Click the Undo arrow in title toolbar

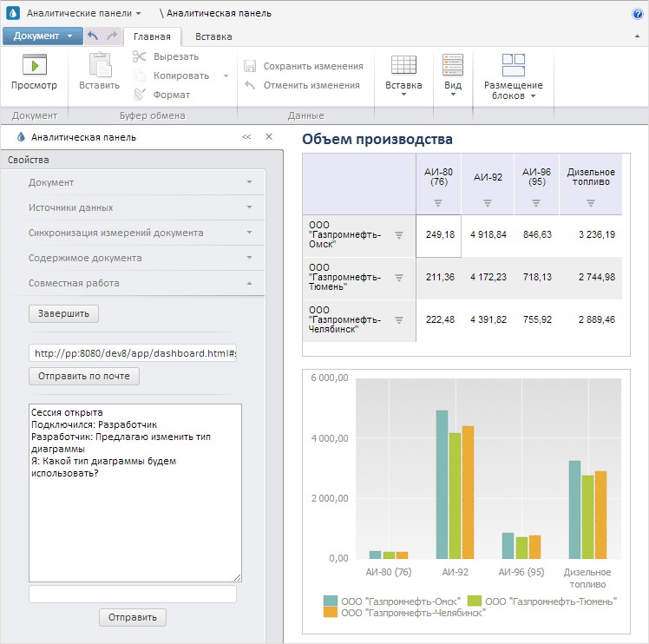click(94, 36)
